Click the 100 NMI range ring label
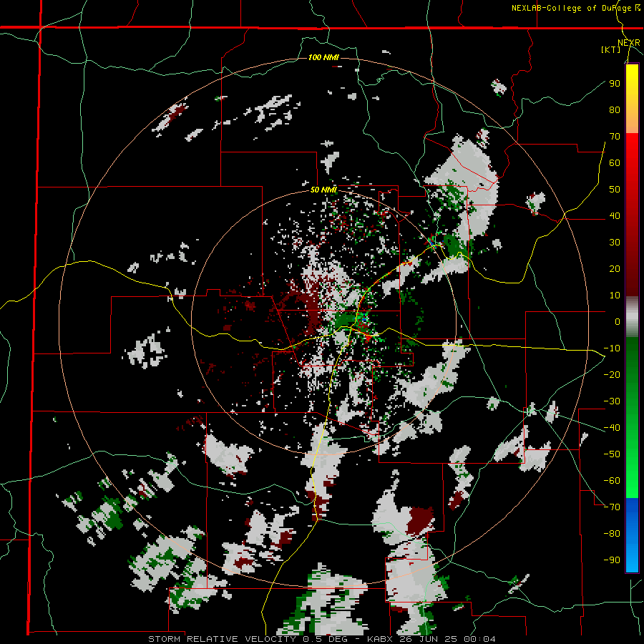This screenshot has height=644, width=644. 323,57
